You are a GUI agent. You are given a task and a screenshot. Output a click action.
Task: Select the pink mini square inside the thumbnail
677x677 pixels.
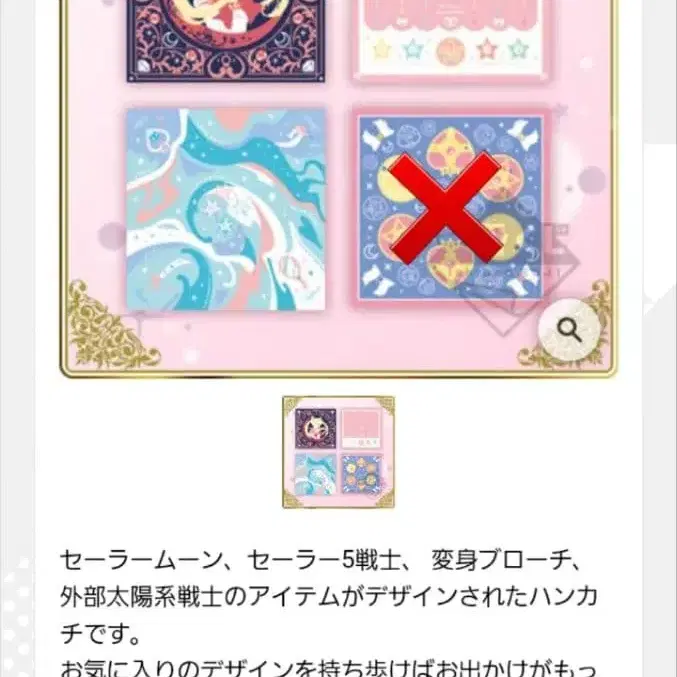coord(362,428)
